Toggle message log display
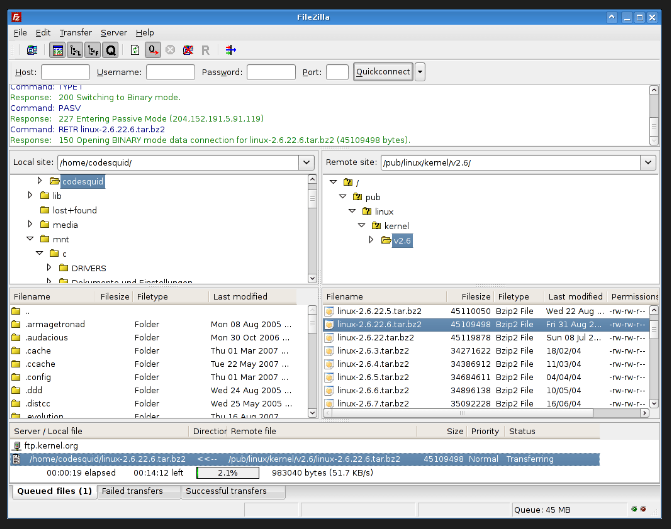This screenshot has width=671, height=529. click(x=57, y=51)
